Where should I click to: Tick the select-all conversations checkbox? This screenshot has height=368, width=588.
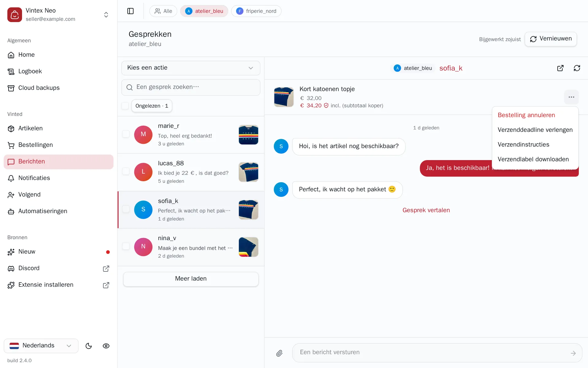point(125,106)
